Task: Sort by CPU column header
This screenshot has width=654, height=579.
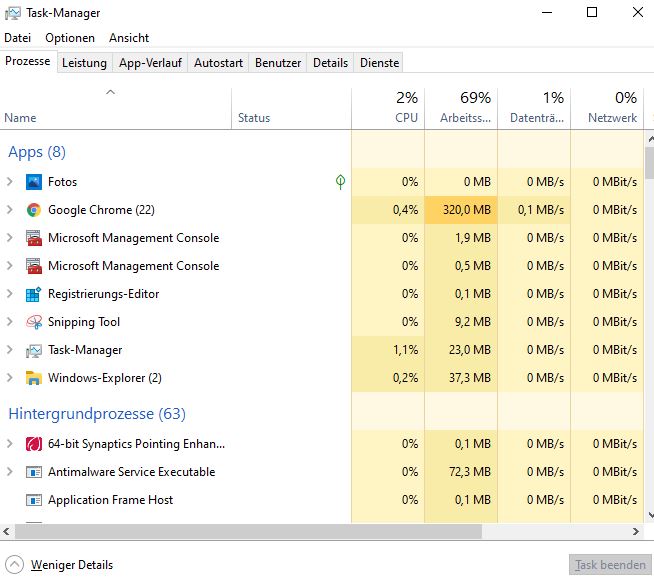Action: 388,108
